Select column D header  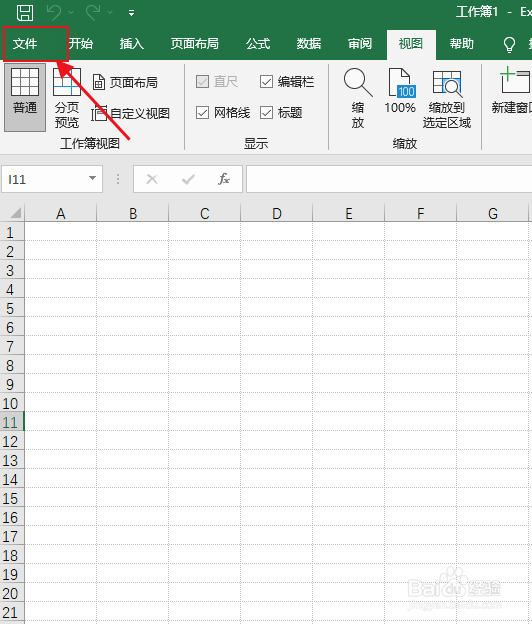tap(277, 213)
